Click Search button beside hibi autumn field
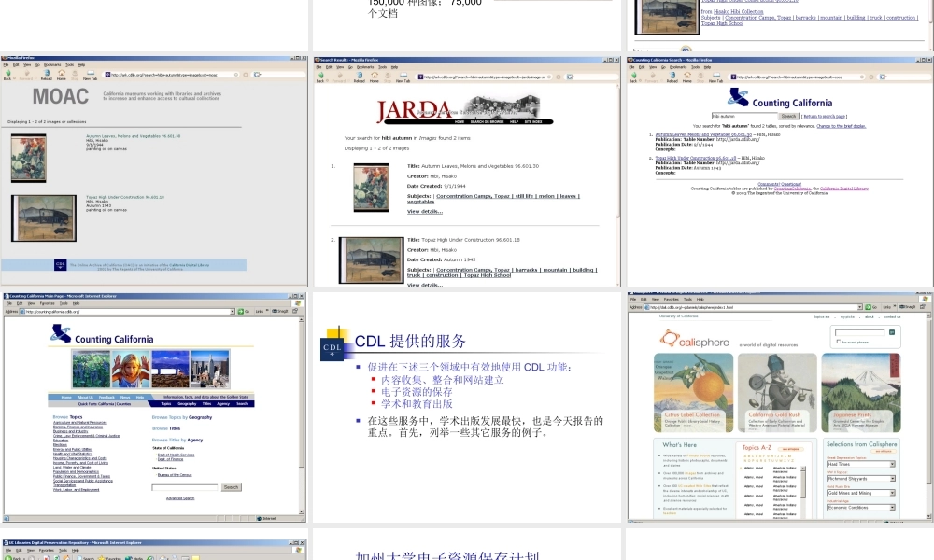The width and height of the screenshot is (934, 560). [x=789, y=117]
